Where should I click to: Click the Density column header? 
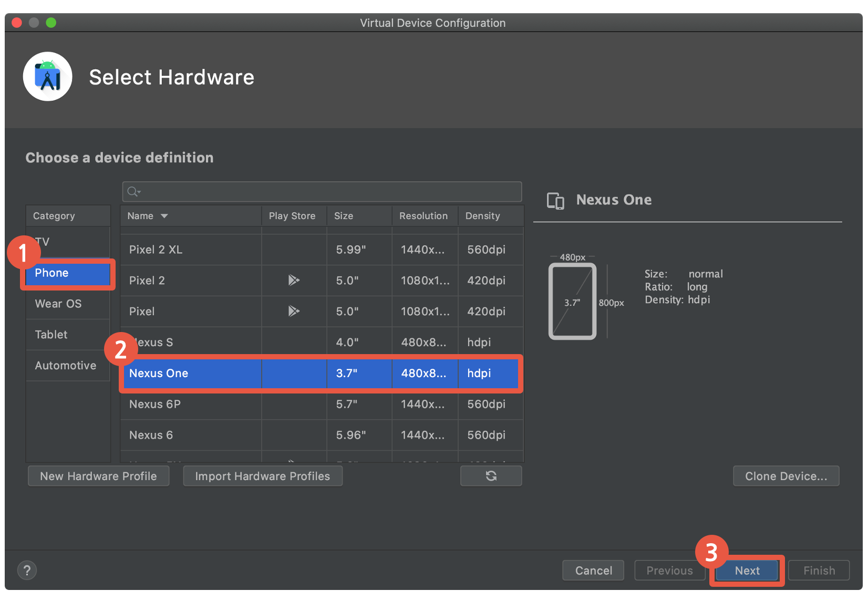click(491, 216)
